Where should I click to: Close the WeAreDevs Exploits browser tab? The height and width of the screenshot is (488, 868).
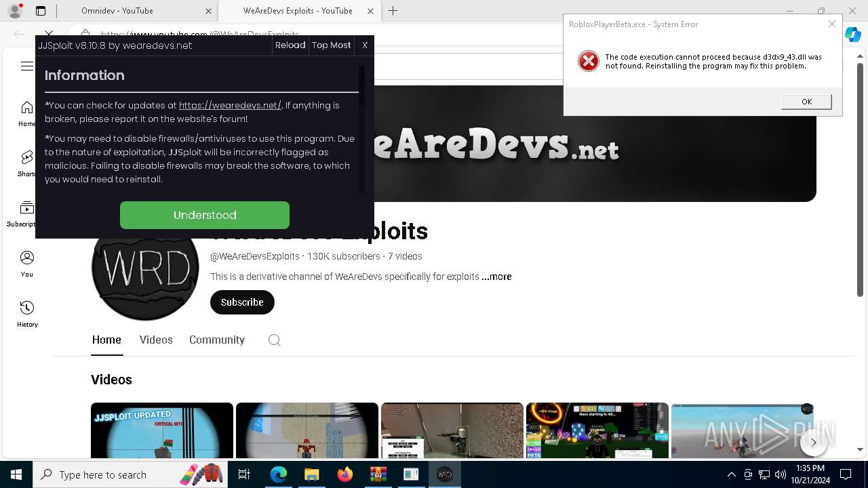(x=370, y=11)
